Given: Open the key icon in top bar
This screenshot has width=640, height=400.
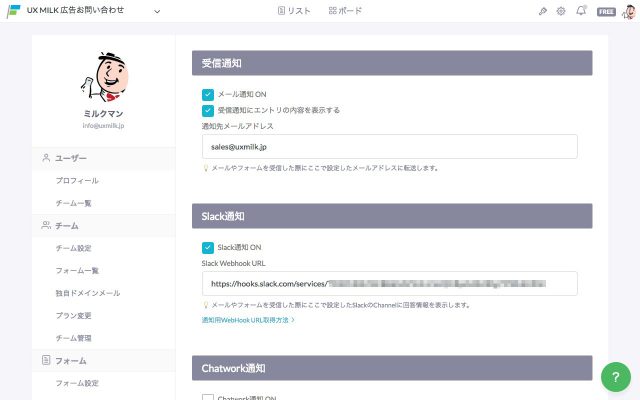Looking at the screenshot, I should point(542,11).
